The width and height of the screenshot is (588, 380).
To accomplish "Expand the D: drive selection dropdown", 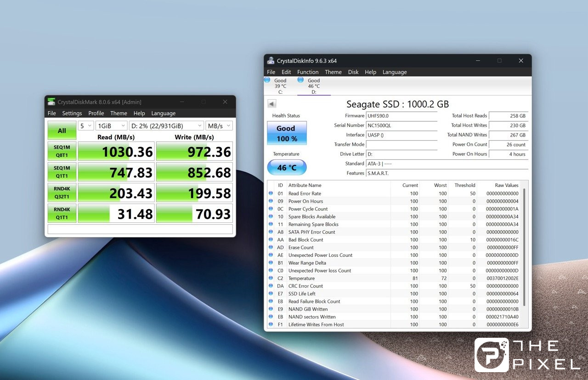I will pos(166,126).
